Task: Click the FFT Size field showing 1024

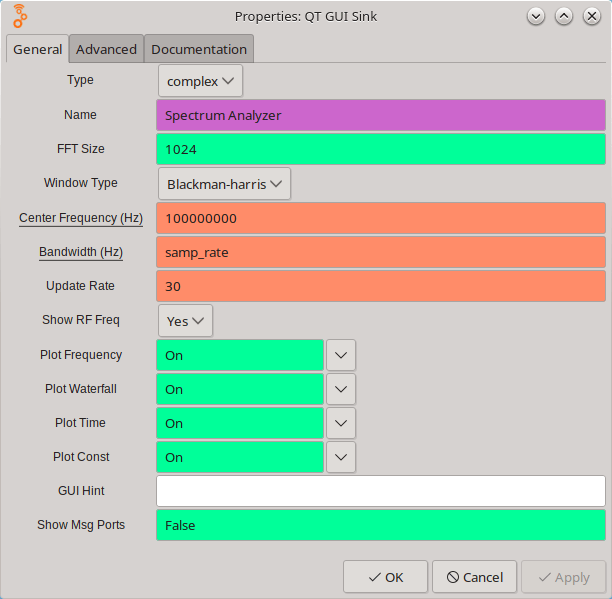Action: tap(381, 149)
